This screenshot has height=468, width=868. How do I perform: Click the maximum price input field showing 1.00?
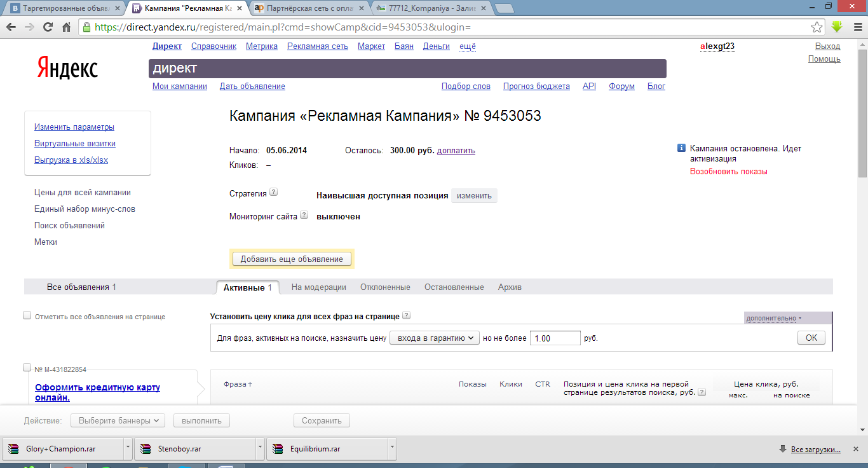click(x=555, y=338)
